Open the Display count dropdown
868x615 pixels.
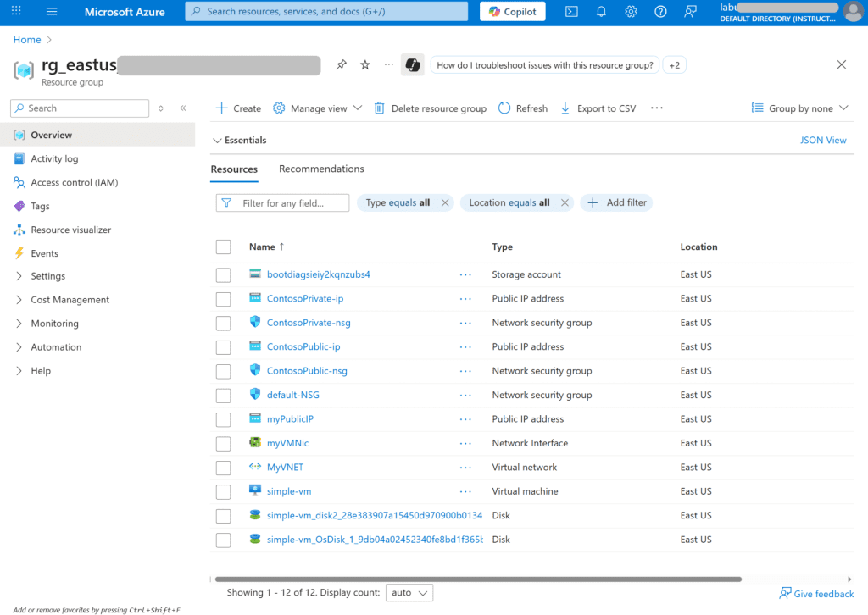point(409,593)
